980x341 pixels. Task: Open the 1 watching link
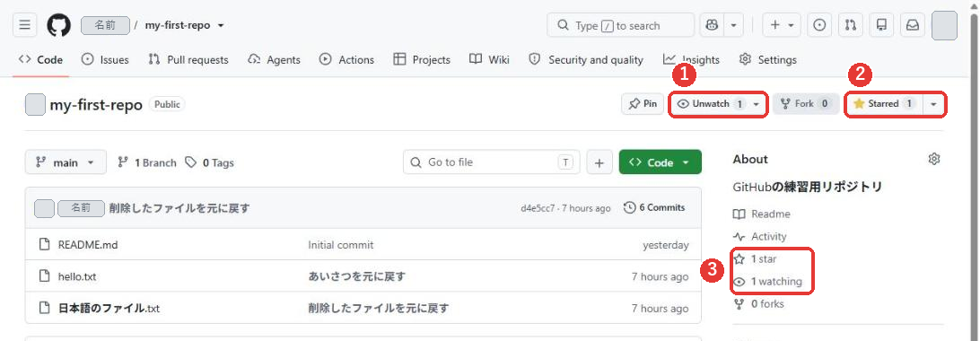click(x=767, y=281)
